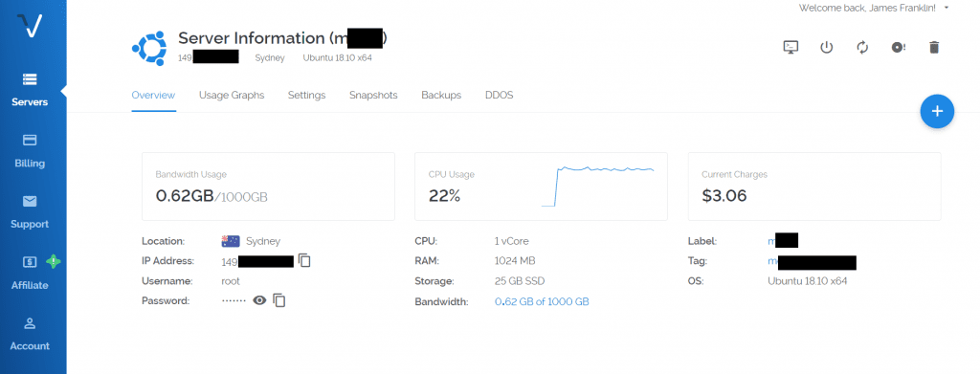Copy IP address using the clipboard icon

[304, 260]
